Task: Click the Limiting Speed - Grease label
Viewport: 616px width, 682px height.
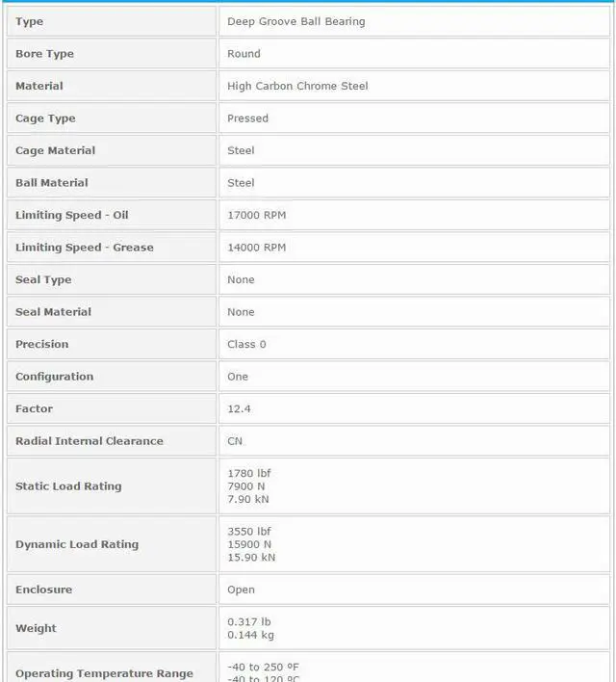Action: click(84, 248)
